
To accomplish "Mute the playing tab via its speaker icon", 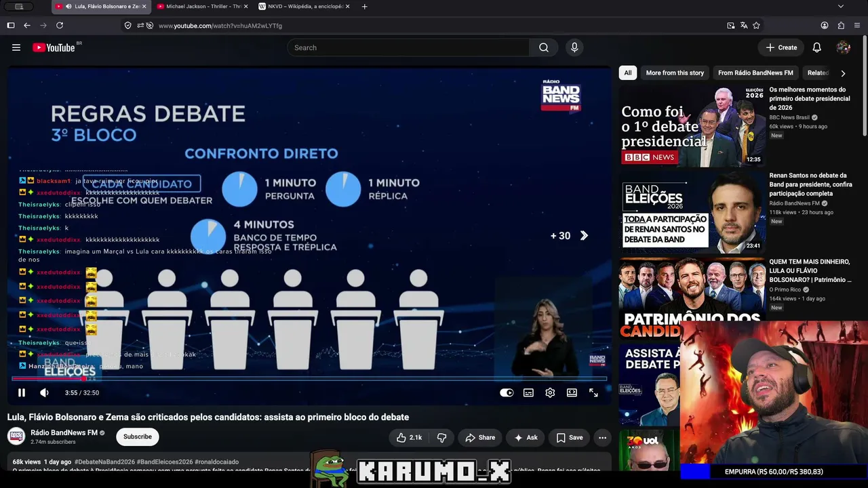I will pos(68,7).
